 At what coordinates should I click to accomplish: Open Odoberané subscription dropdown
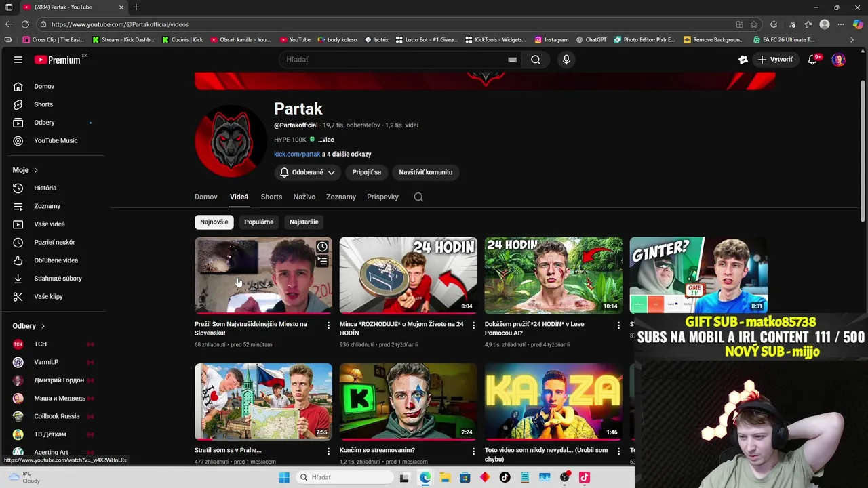pos(308,172)
